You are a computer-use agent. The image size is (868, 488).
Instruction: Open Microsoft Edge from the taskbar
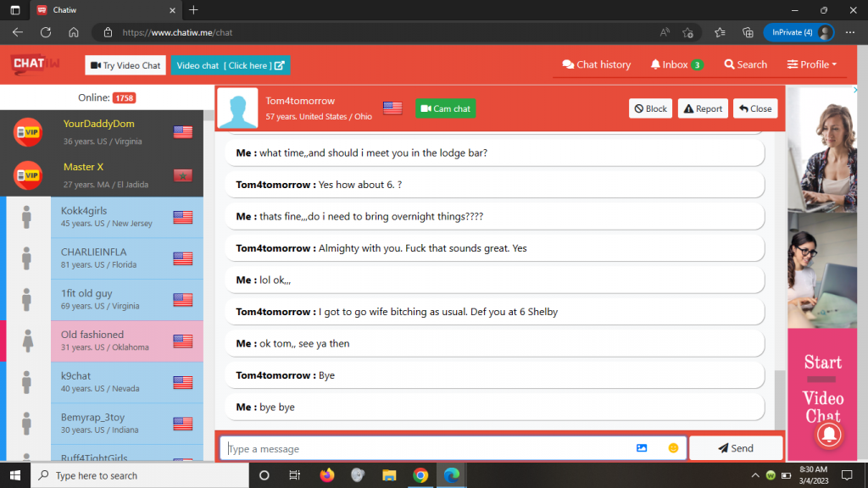coord(452,475)
